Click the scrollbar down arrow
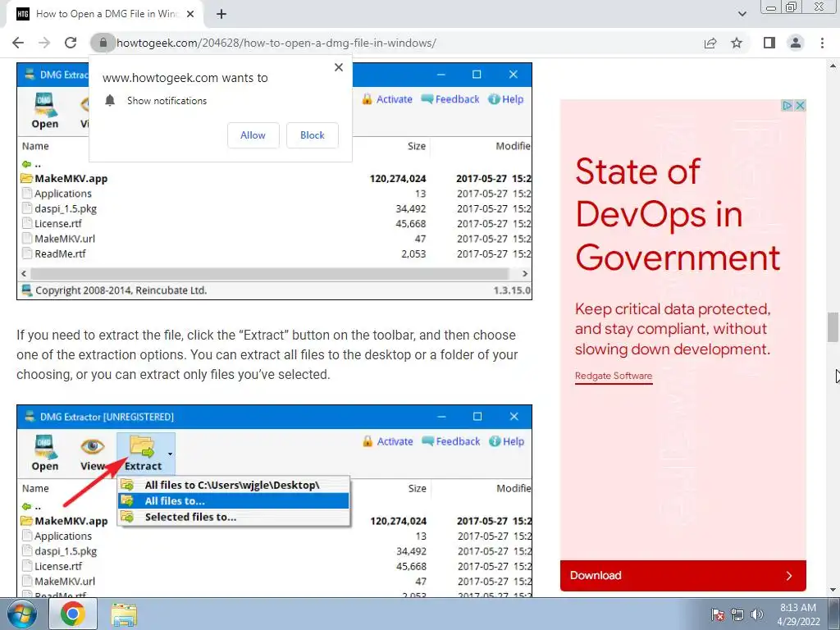The width and height of the screenshot is (840, 630). (x=833, y=590)
